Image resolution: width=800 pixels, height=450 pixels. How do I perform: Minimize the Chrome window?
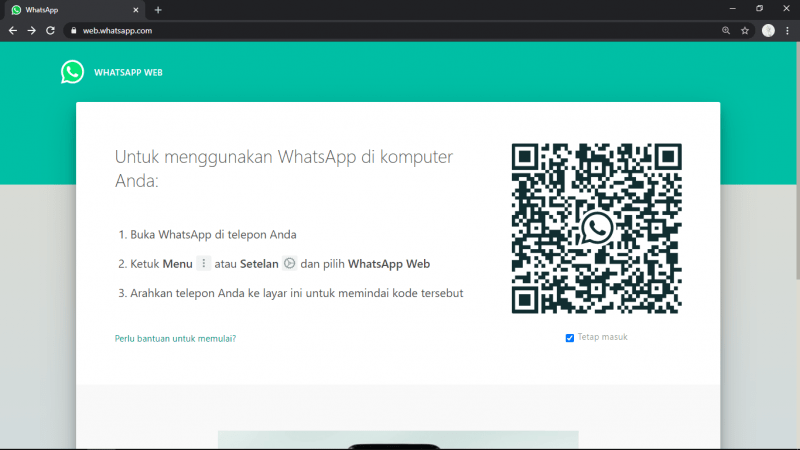[733, 9]
